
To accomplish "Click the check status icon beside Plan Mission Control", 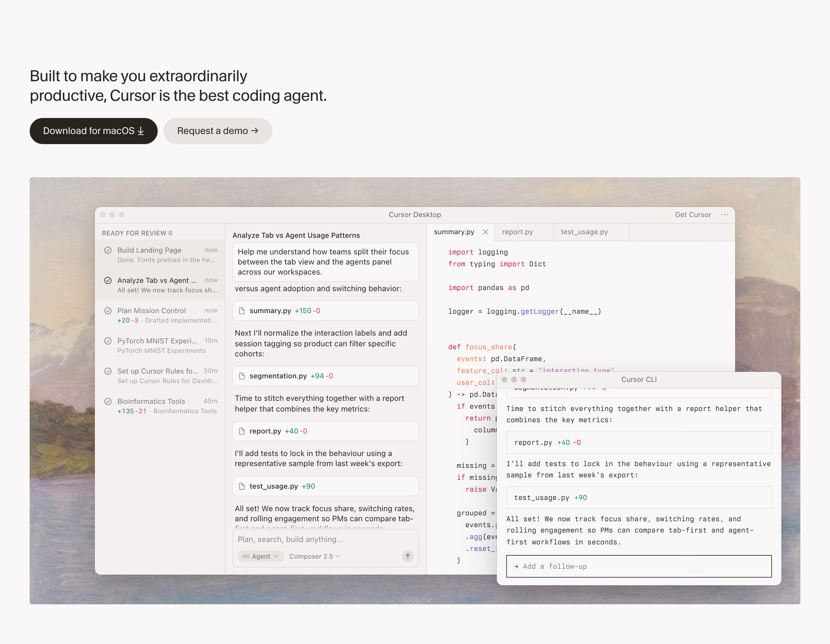I will click(x=108, y=311).
